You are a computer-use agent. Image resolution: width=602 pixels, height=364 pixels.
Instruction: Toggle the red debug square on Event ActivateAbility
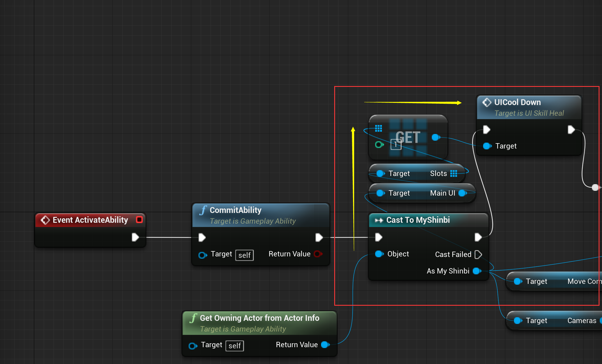click(139, 220)
